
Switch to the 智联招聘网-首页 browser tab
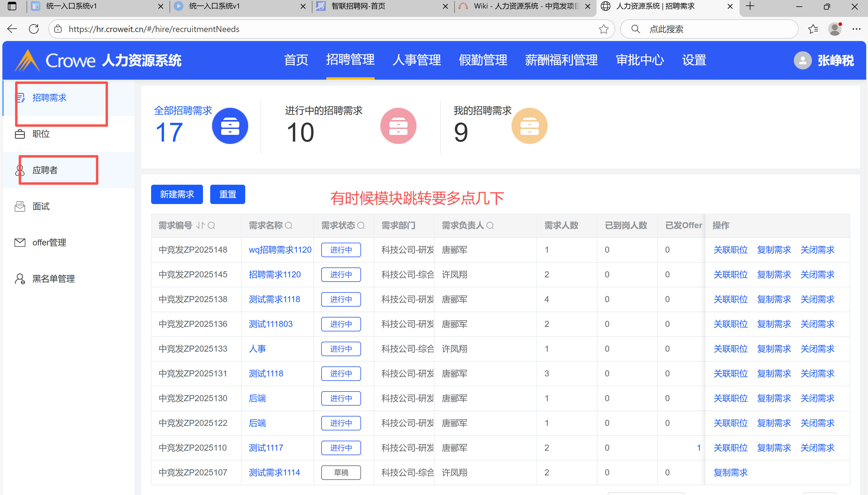pos(358,6)
